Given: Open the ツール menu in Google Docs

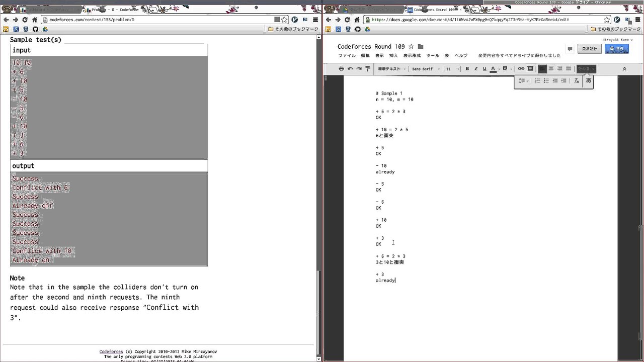Looking at the screenshot, I should 433,56.
